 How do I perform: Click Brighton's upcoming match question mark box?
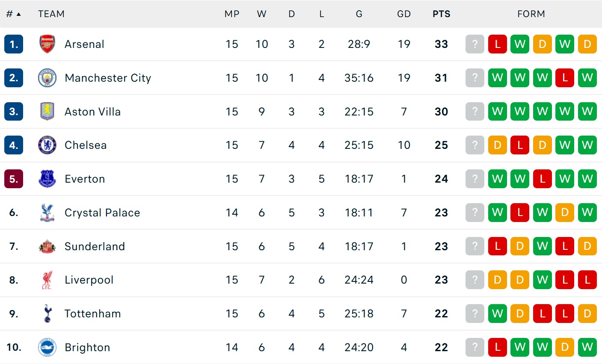click(474, 347)
